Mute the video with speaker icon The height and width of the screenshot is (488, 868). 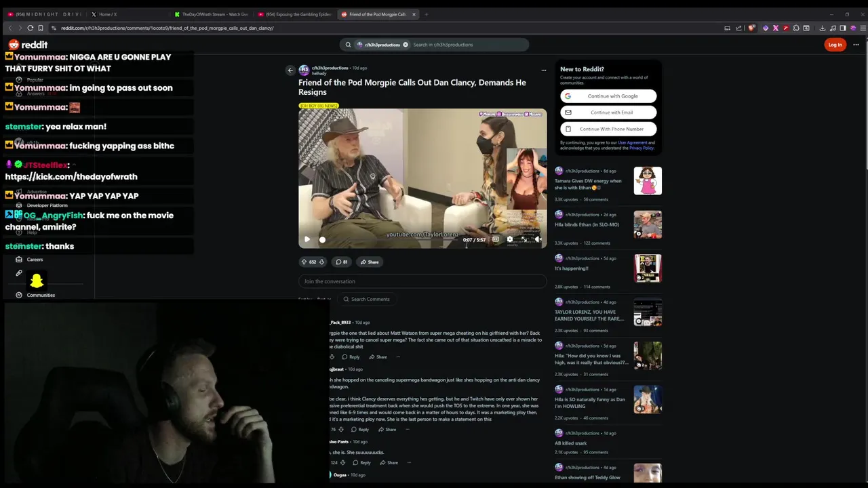(x=538, y=239)
